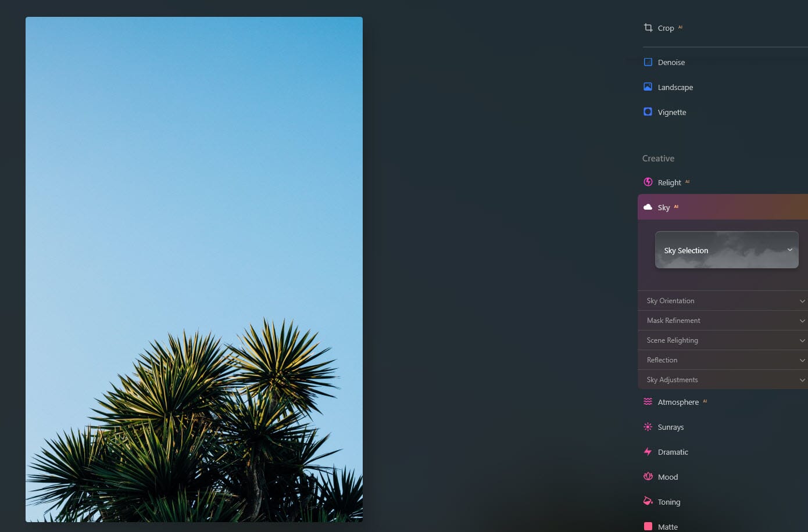Click the Reflection label
This screenshot has width=808, height=532.
coord(662,360)
